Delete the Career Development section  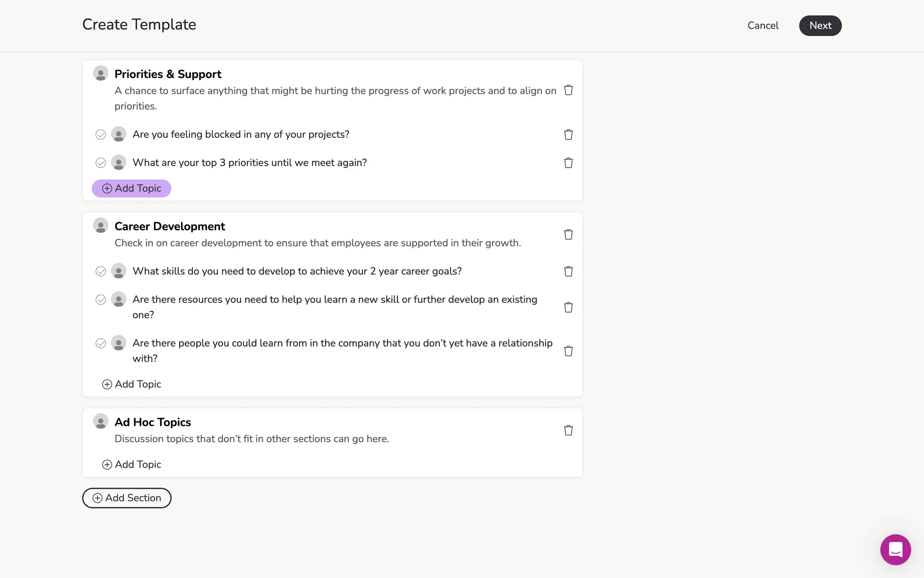click(568, 235)
